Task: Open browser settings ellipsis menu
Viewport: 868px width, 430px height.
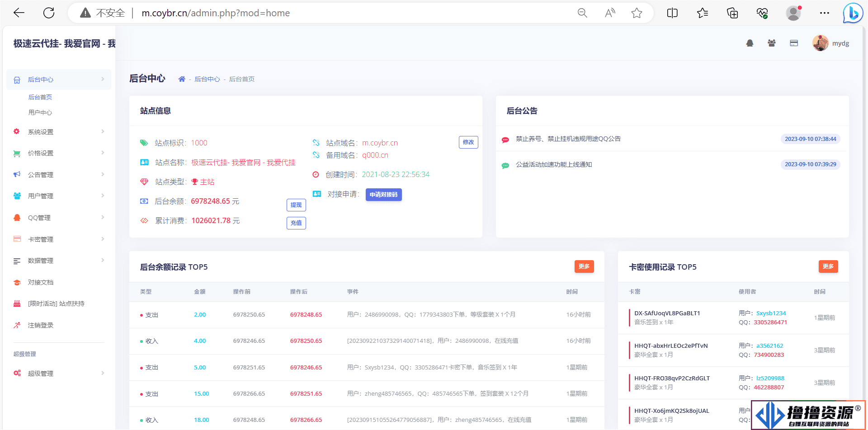Action: coord(825,13)
